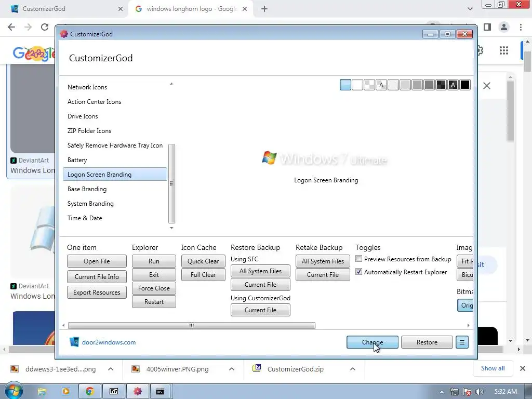Select Logon Screen Branding item

coord(115,175)
